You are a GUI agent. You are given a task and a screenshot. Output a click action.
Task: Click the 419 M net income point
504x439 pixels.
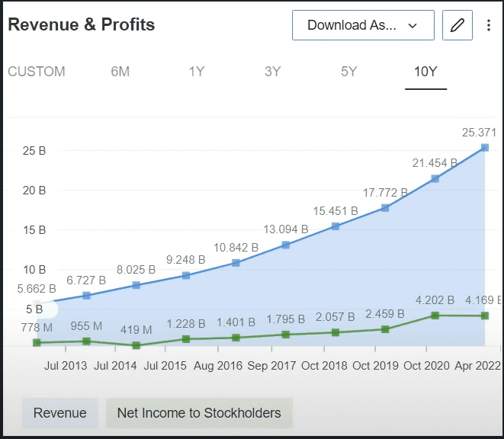(136, 345)
